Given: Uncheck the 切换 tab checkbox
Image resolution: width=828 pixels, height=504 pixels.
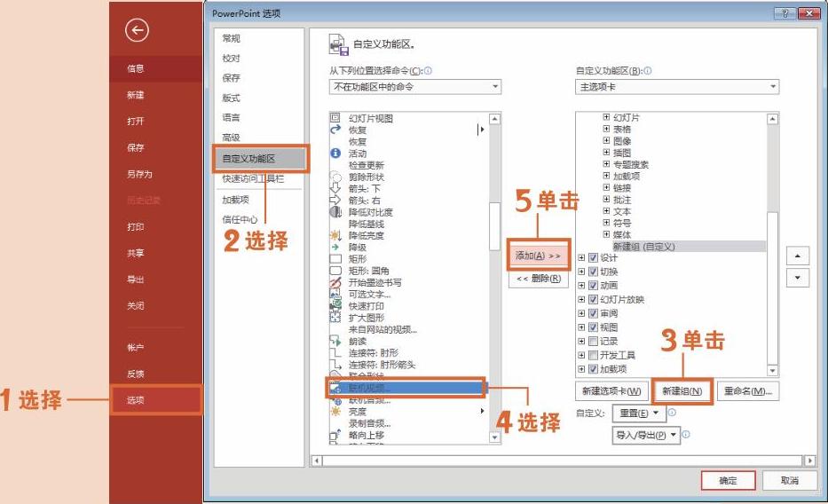Looking at the screenshot, I should (593, 272).
